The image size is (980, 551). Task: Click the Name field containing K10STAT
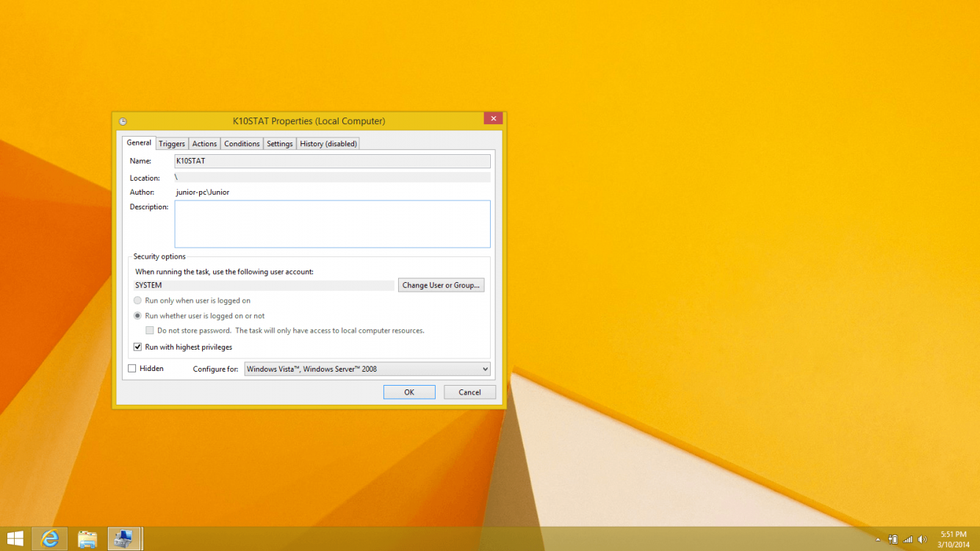pyautogui.click(x=332, y=161)
